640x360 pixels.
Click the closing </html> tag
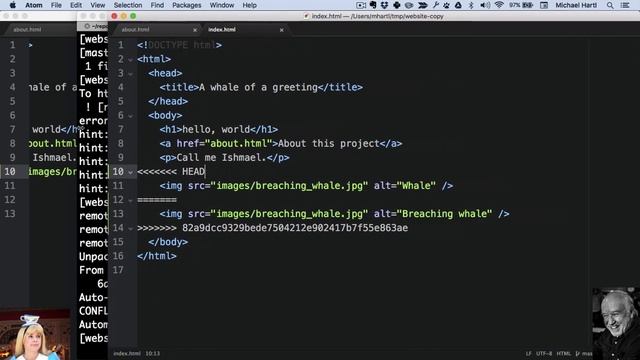click(x=157, y=256)
